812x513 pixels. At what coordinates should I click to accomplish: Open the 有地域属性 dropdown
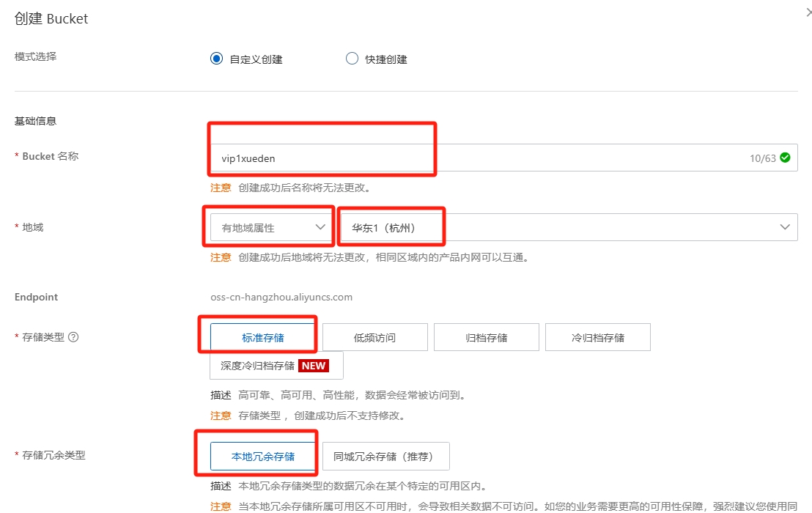[x=267, y=226]
